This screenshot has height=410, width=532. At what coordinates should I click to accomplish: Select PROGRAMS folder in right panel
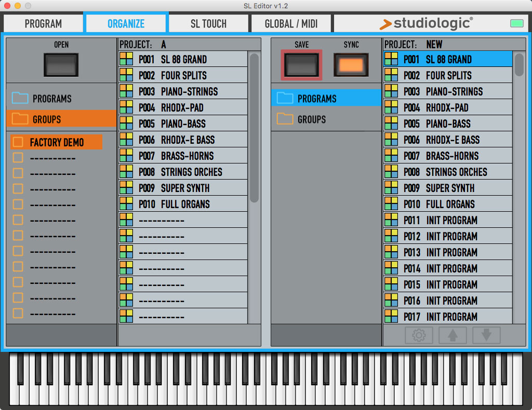coord(326,98)
